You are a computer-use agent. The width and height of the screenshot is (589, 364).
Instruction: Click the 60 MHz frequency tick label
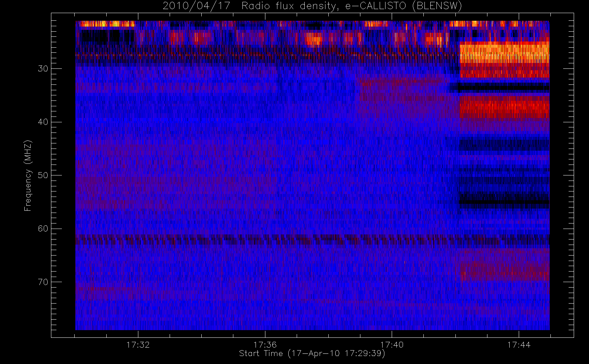point(43,229)
